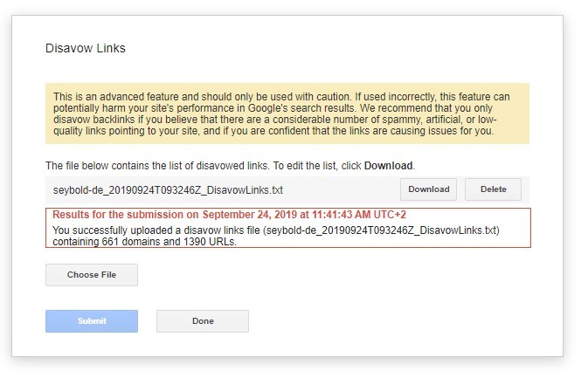Click the yellow advanced feature warning text
Viewport: 588px width, 378px height.
click(x=281, y=113)
